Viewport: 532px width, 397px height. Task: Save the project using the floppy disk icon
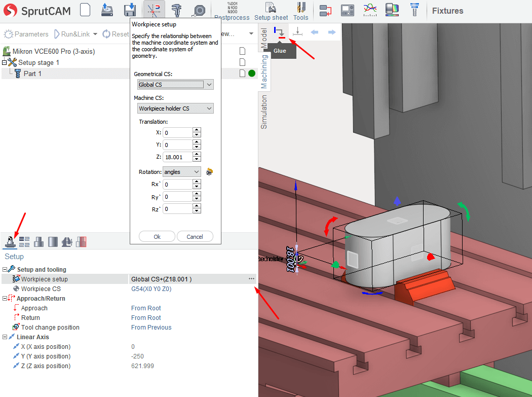(x=130, y=10)
